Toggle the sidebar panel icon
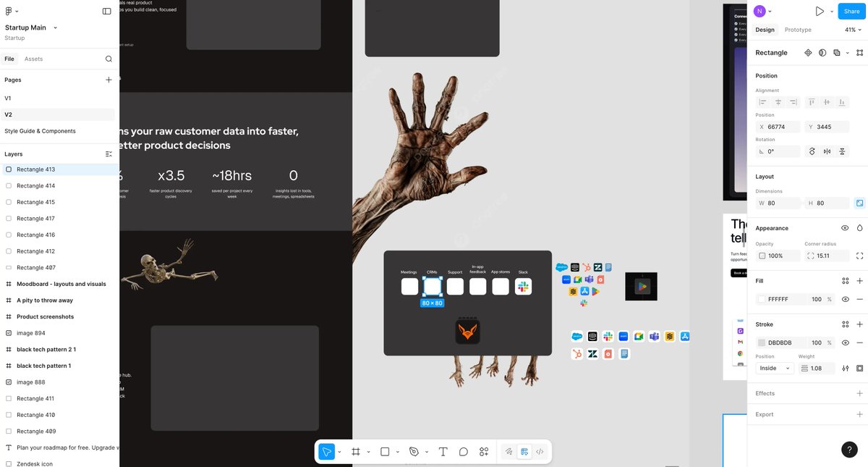The width and height of the screenshot is (868, 467). [x=107, y=11]
